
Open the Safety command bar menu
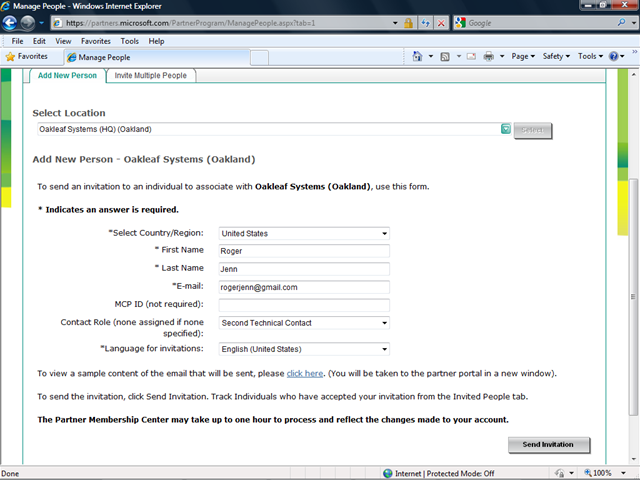(556, 56)
